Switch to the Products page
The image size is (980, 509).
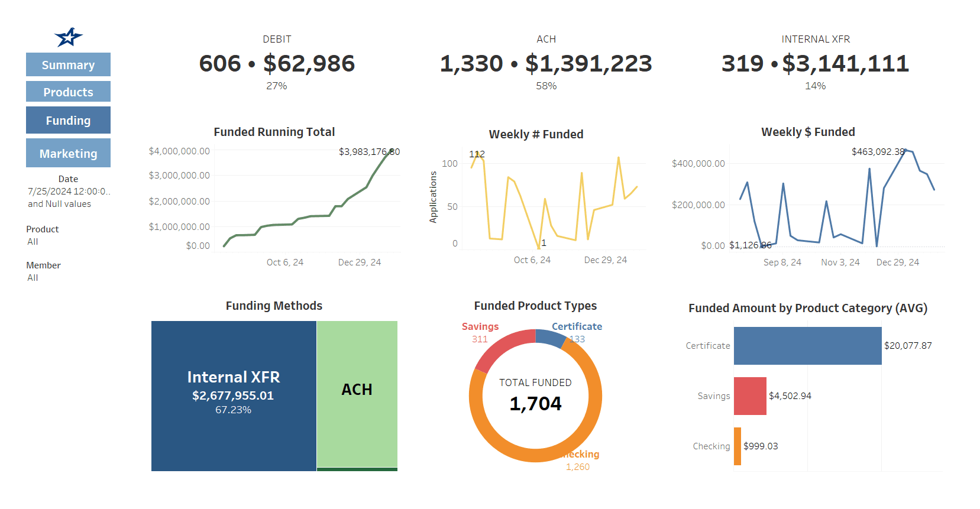67,92
